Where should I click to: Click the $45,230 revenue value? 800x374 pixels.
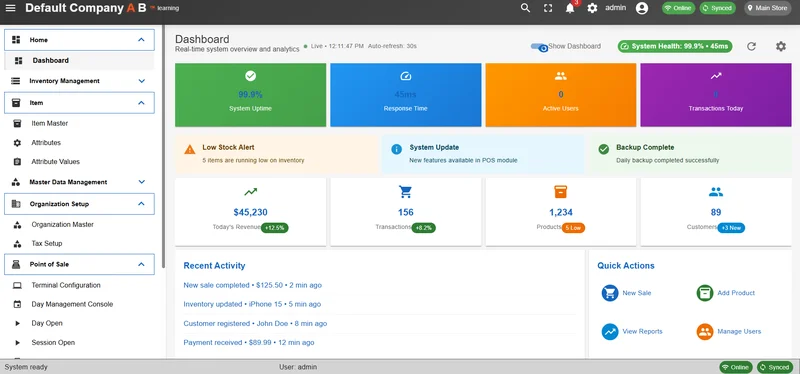point(250,212)
